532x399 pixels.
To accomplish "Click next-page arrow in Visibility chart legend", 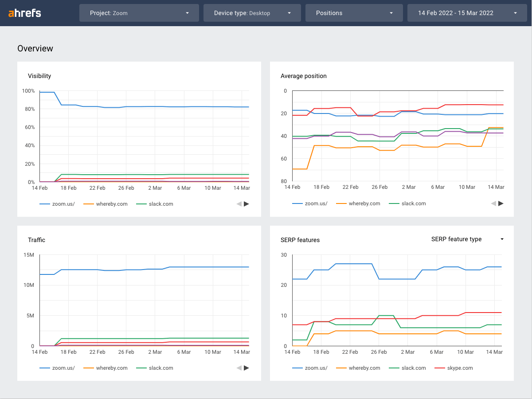I will click(x=247, y=203).
